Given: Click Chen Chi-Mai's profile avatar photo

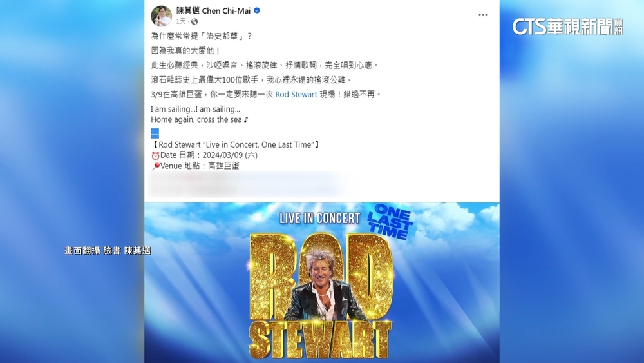Looking at the screenshot, I should click(x=161, y=15).
